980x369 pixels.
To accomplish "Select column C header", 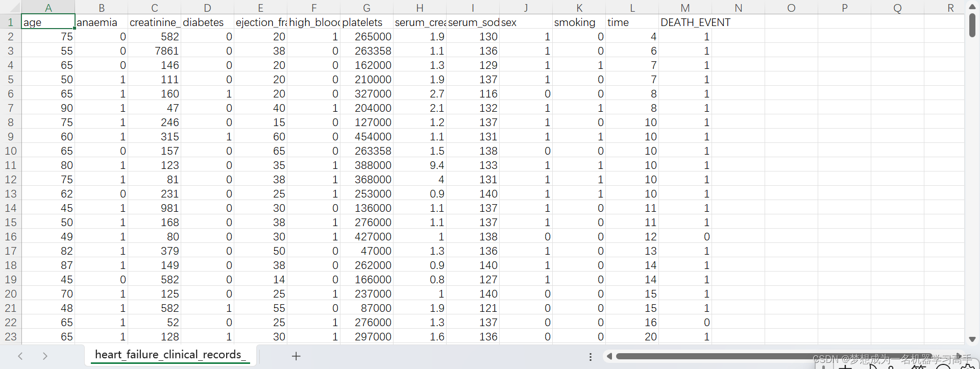I will [x=155, y=8].
